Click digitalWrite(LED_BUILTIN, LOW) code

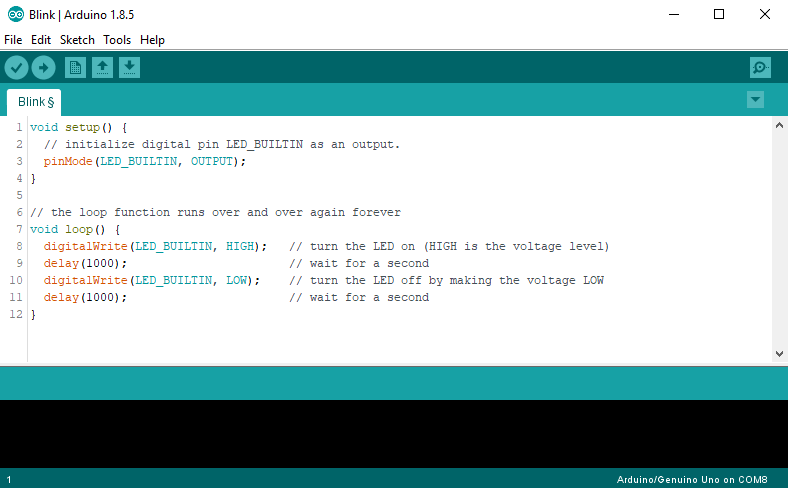pyautogui.click(x=152, y=280)
